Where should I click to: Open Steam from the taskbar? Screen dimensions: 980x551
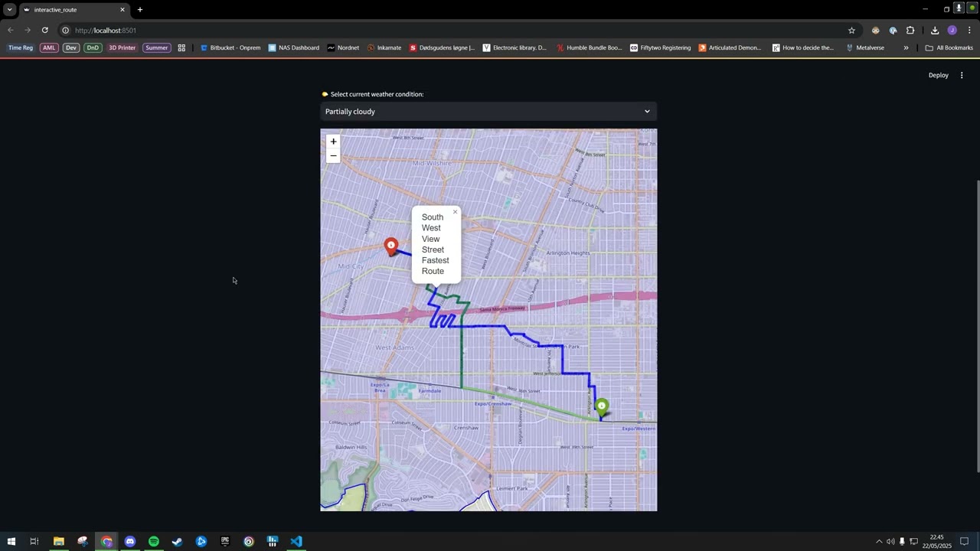[x=178, y=542]
